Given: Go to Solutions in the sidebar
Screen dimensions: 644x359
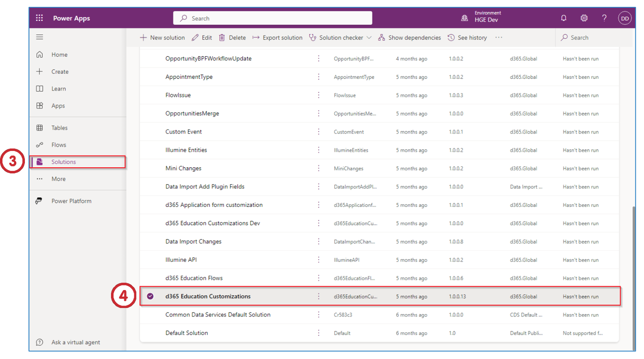Looking at the screenshot, I should coord(63,162).
